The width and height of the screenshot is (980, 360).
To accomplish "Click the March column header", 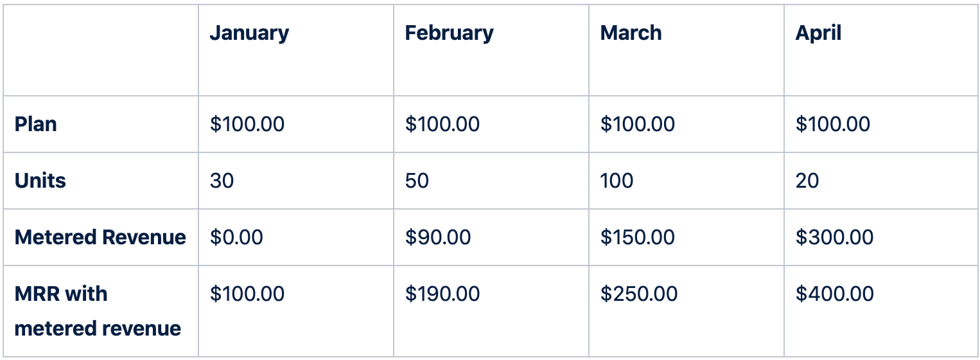I will (631, 33).
